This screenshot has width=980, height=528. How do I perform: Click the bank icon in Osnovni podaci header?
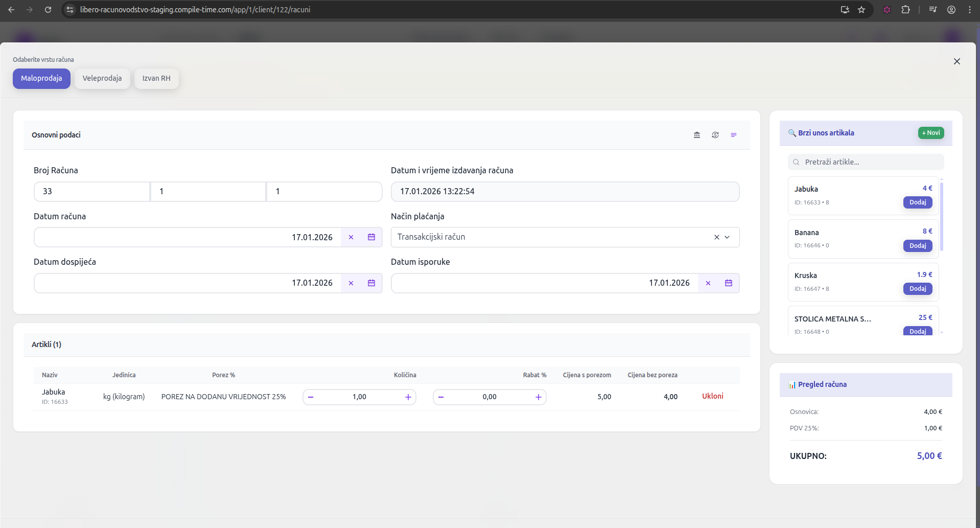(x=697, y=135)
